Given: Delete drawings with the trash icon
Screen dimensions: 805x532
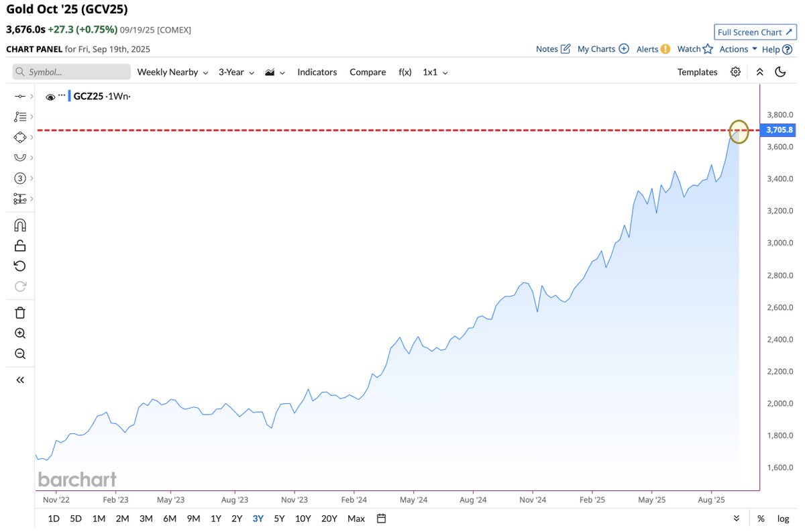Looking at the screenshot, I should coord(20,313).
